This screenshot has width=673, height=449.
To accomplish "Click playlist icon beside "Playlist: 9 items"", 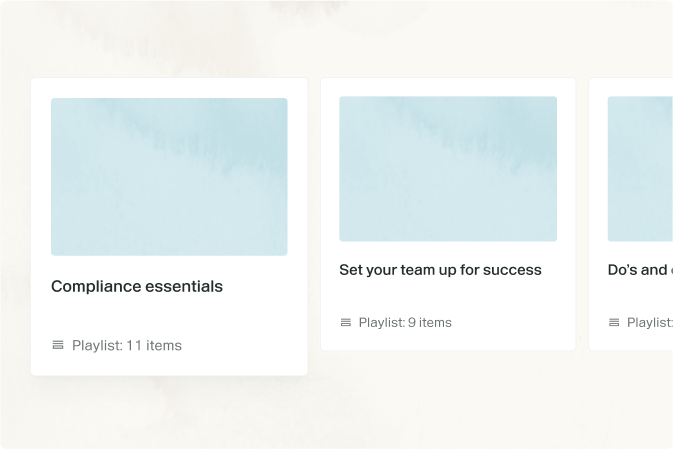I will (346, 322).
